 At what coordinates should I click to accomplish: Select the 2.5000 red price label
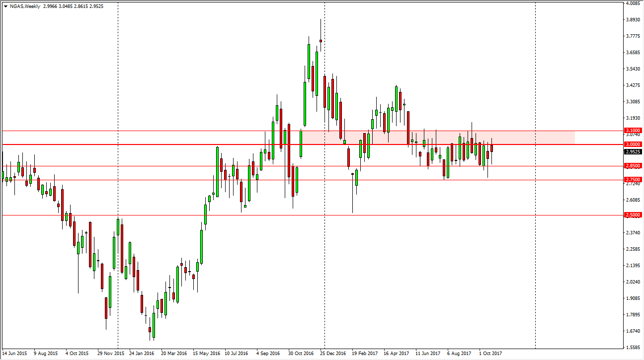[x=634, y=215]
